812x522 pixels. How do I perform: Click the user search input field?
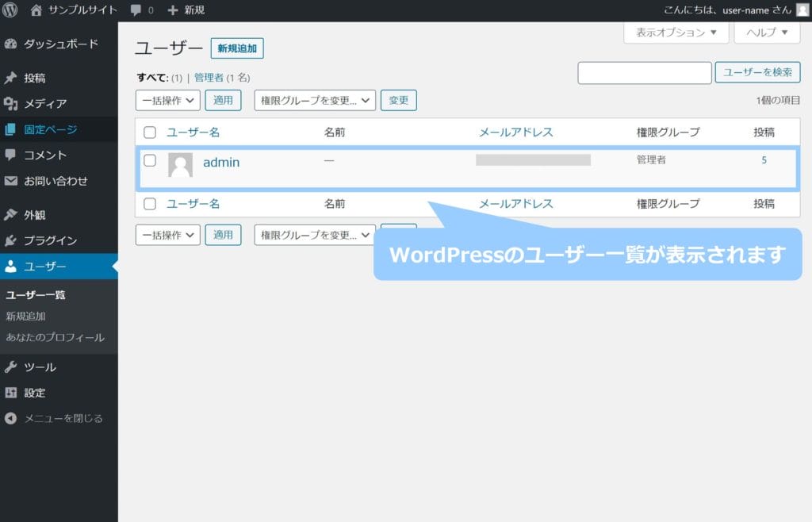point(644,73)
